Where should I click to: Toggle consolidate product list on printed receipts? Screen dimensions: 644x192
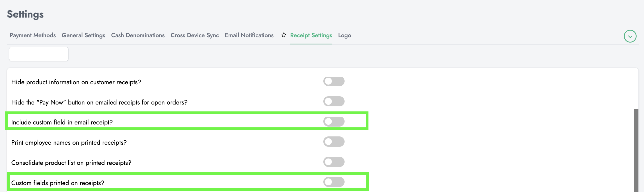pos(334,162)
